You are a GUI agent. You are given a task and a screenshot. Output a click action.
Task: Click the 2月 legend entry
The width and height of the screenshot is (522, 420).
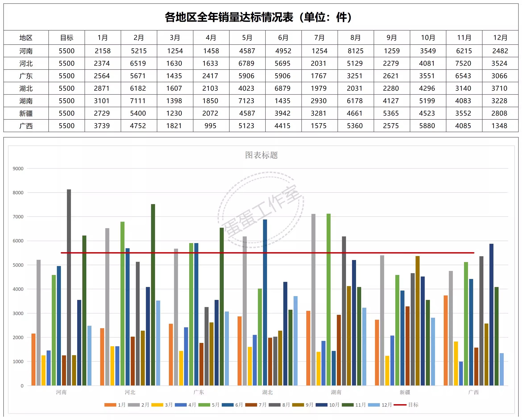point(139,405)
